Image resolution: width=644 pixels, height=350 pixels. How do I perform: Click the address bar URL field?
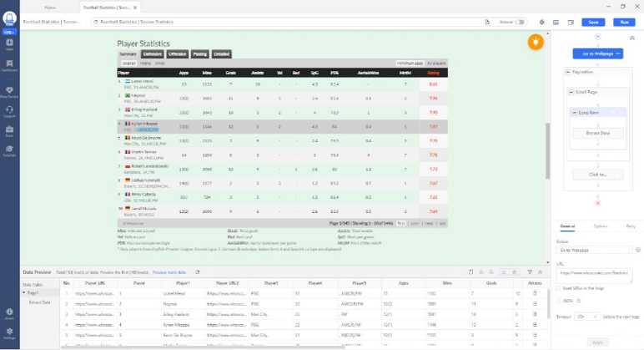(x=288, y=22)
